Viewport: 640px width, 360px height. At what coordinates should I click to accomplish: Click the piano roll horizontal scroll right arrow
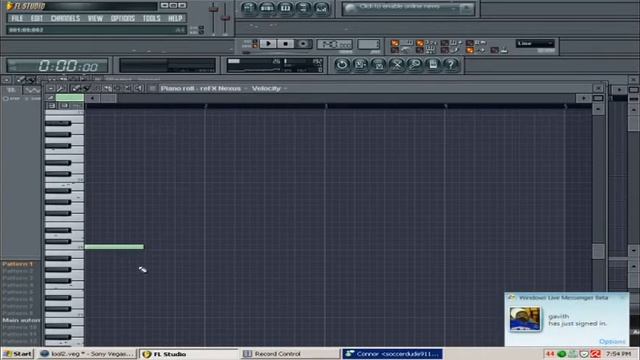[x=583, y=98]
